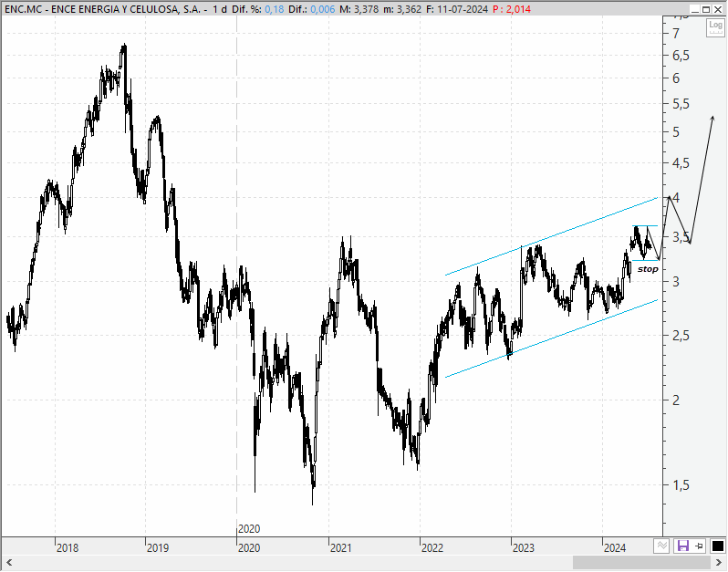Expand the double-chevron button near 2024
The height and width of the screenshot is (572, 728).
pos(661,546)
